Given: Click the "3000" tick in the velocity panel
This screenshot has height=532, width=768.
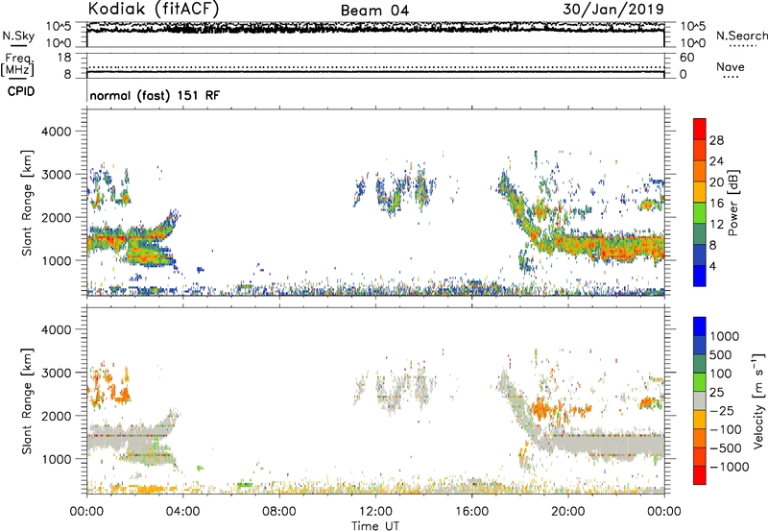Looking at the screenshot, I should 57,373.
